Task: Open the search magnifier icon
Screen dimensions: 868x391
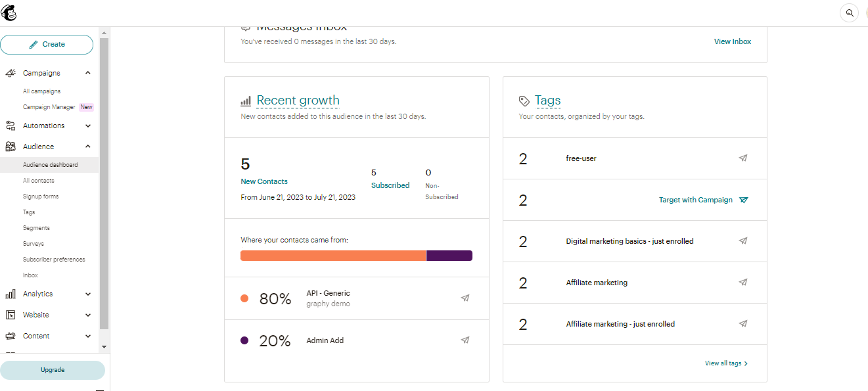Action: click(x=849, y=13)
